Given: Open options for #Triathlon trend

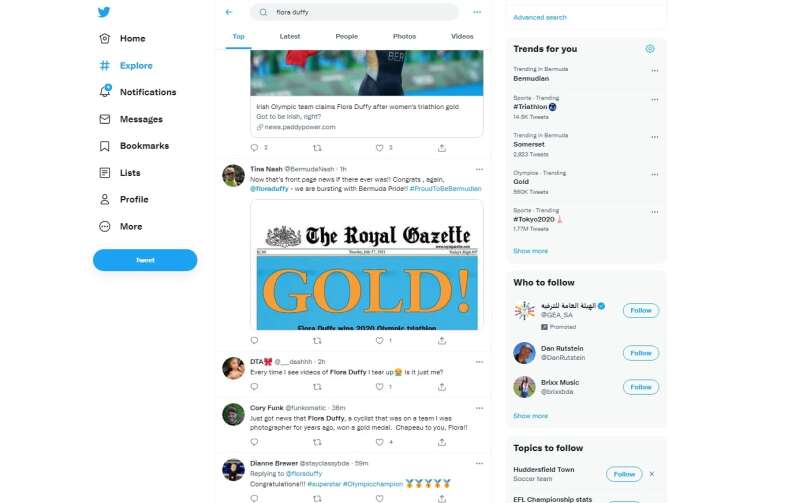Looking at the screenshot, I should click(655, 99).
